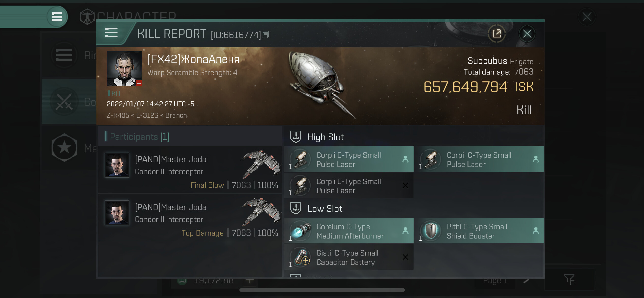Select the destroyed Gistii C-Type Capacitor Battery

pyautogui.click(x=349, y=257)
